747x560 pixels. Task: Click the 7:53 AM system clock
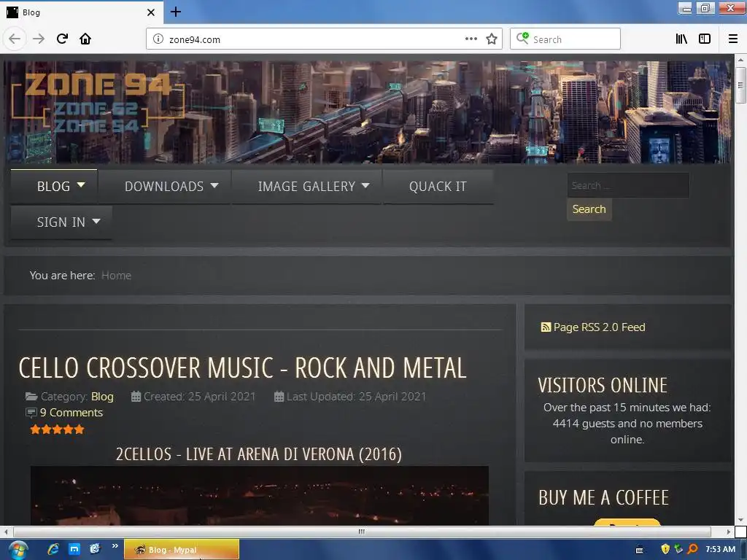coord(720,549)
